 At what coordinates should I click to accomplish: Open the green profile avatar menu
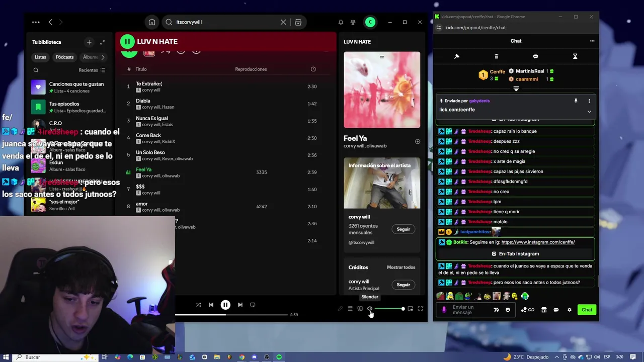click(370, 22)
